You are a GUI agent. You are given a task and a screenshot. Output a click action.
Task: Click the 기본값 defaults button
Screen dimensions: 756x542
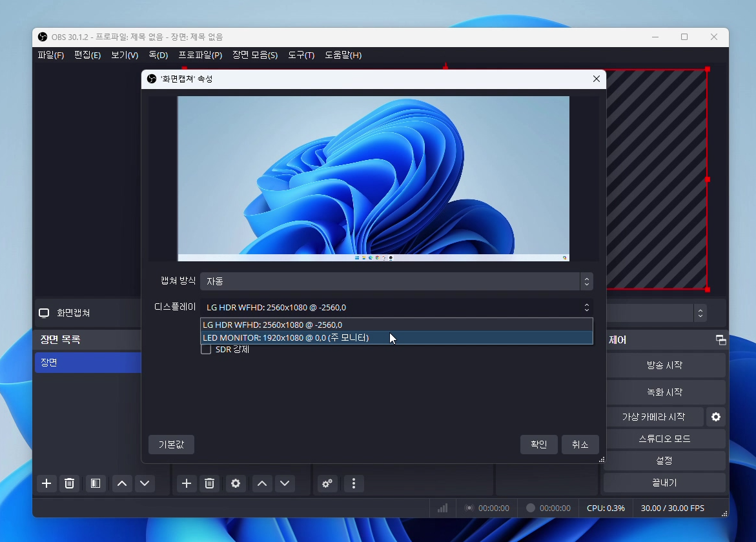(x=171, y=444)
